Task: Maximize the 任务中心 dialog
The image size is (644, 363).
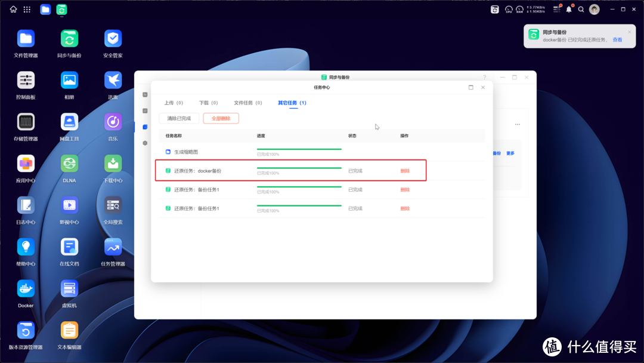Action: tap(470, 87)
